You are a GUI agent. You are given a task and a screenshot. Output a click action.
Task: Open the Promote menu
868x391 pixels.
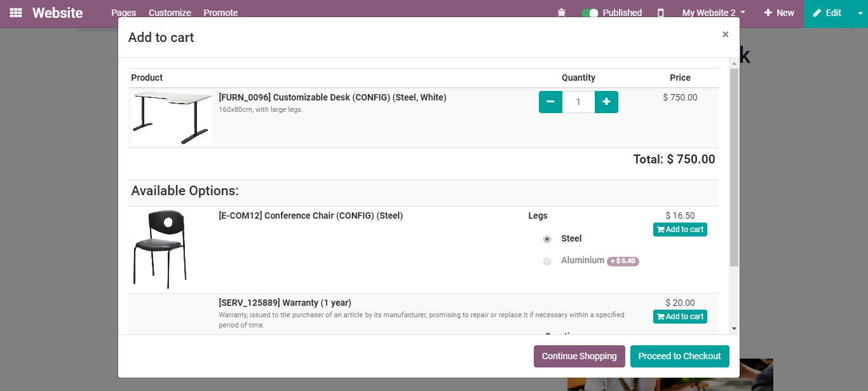click(220, 13)
